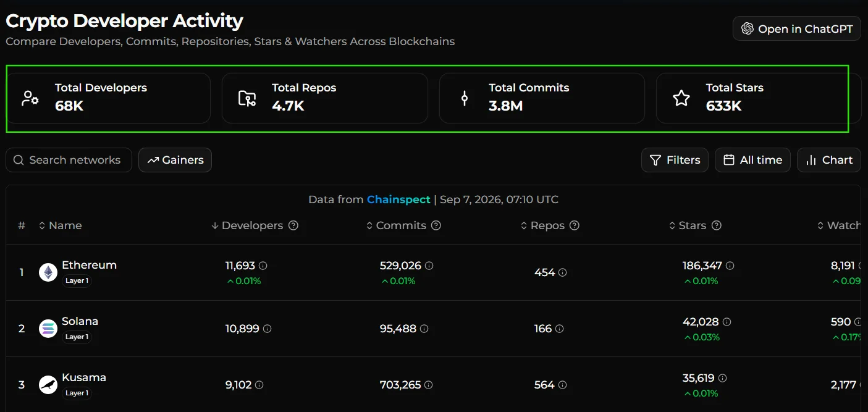Click info icon beside Kusama's 703,265 commits

click(429, 385)
